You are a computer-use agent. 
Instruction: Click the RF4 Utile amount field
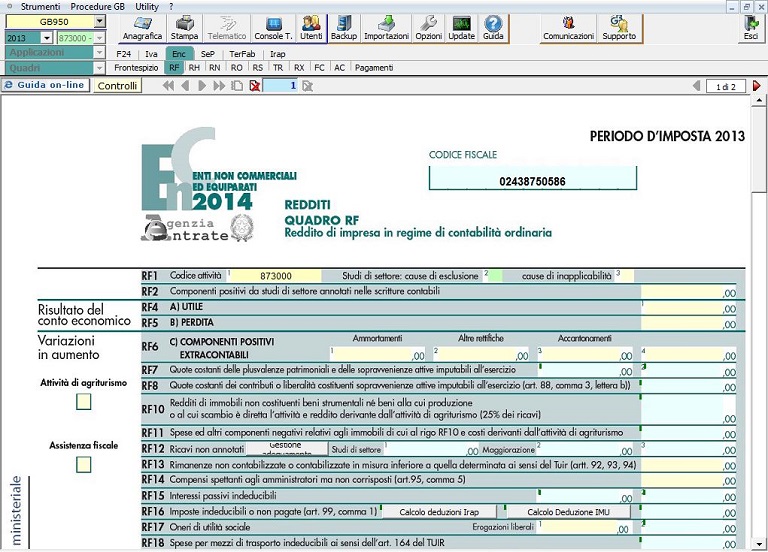tap(689, 308)
